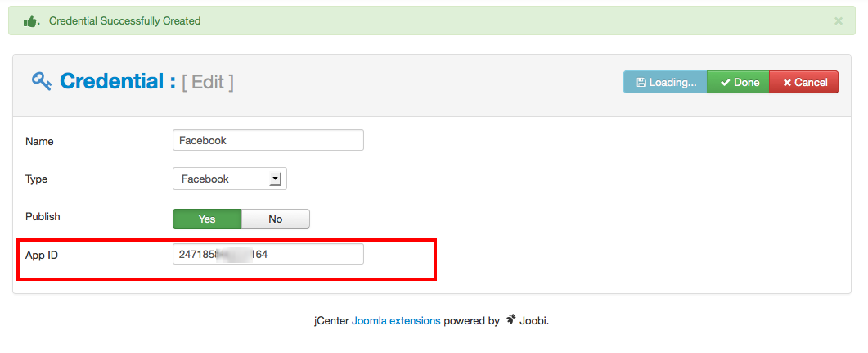This screenshot has height=353, width=868.
Task: Open the Type combo box showing Facebook
Action: click(x=230, y=179)
